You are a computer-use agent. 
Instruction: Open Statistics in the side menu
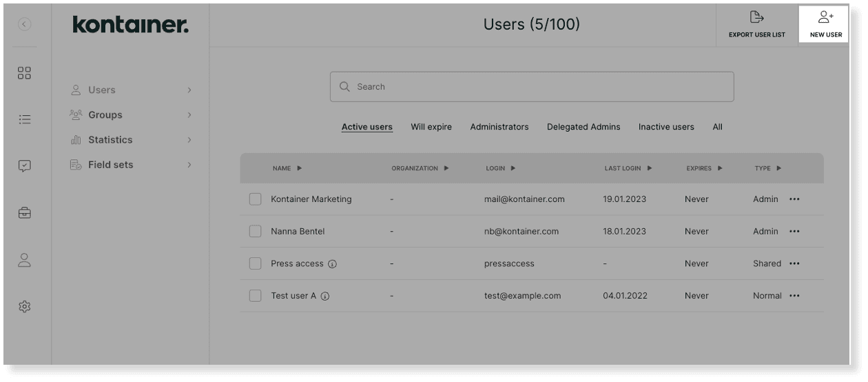pyautogui.click(x=110, y=140)
